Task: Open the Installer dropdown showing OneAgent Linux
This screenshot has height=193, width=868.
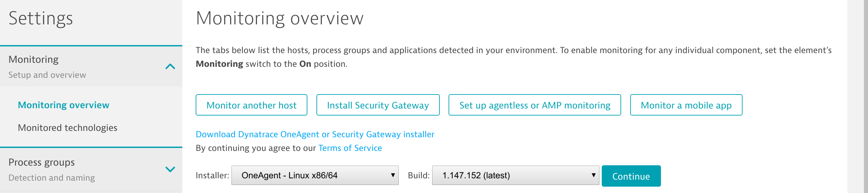Action: tap(315, 176)
